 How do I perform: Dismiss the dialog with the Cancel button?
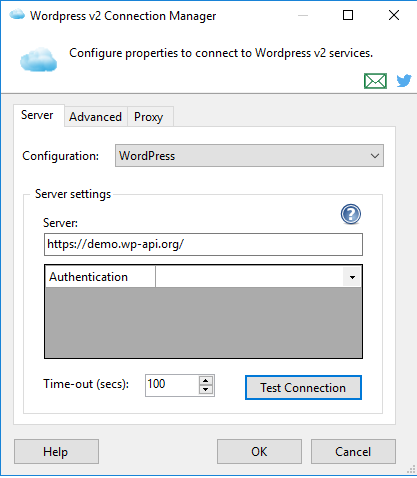click(353, 452)
